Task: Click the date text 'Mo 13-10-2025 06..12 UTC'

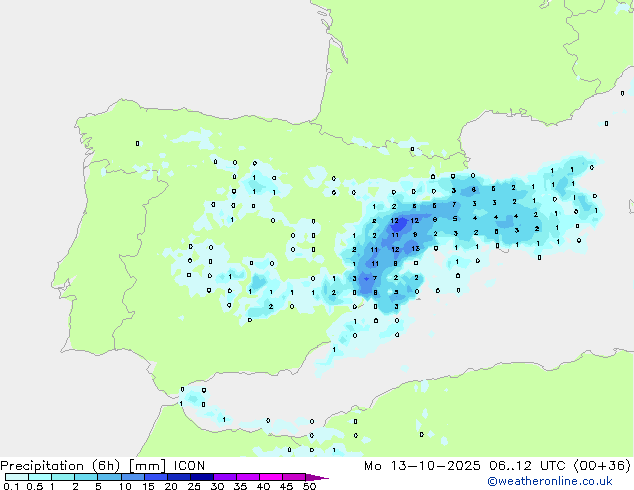Action: (465, 466)
